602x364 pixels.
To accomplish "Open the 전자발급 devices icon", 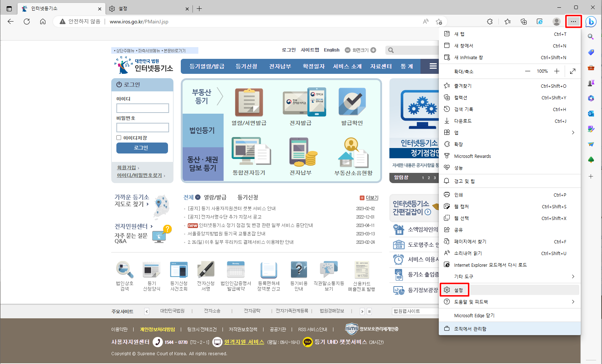I will pyautogui.click(x=304, y=102).
